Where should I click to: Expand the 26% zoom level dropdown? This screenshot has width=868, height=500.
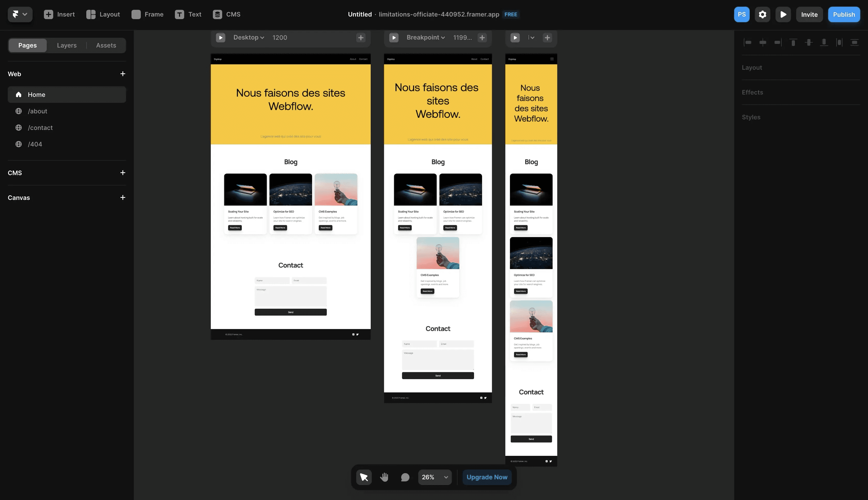(435, 477)
